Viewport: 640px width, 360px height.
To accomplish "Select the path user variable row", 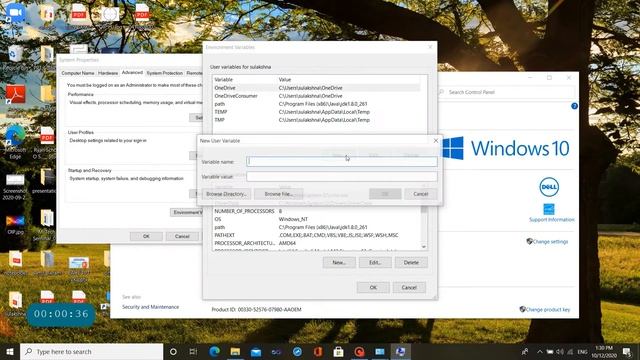I will (x=316, y=104).
